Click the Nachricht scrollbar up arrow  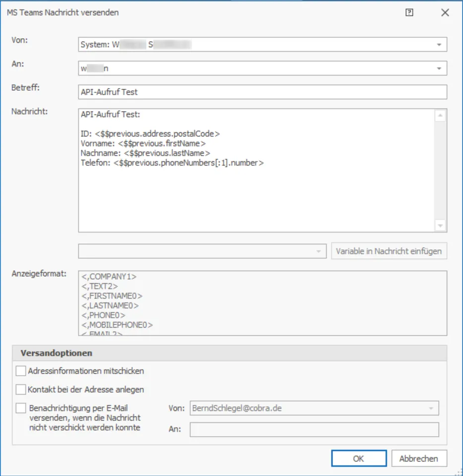[441, 116]
